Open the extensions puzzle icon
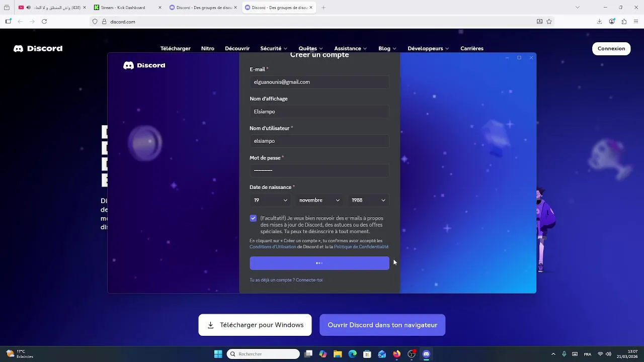 (x=624, y=22)
